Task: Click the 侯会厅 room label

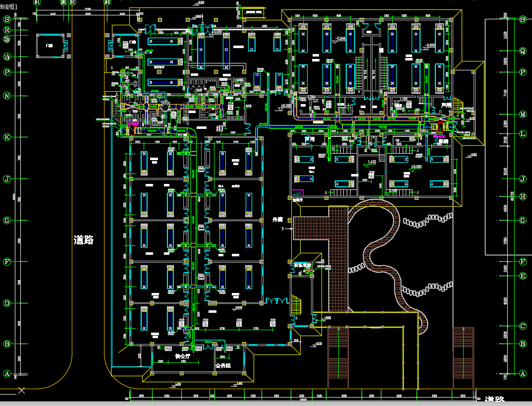Action: (x=182, y=356)
